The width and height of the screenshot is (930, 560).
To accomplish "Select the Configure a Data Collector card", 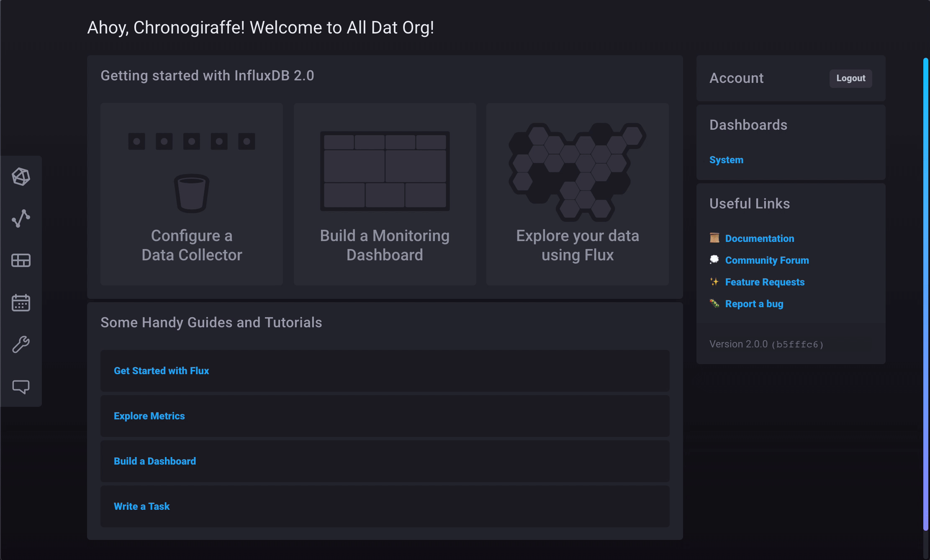I will pyautogui.click(x=192, y=194).
